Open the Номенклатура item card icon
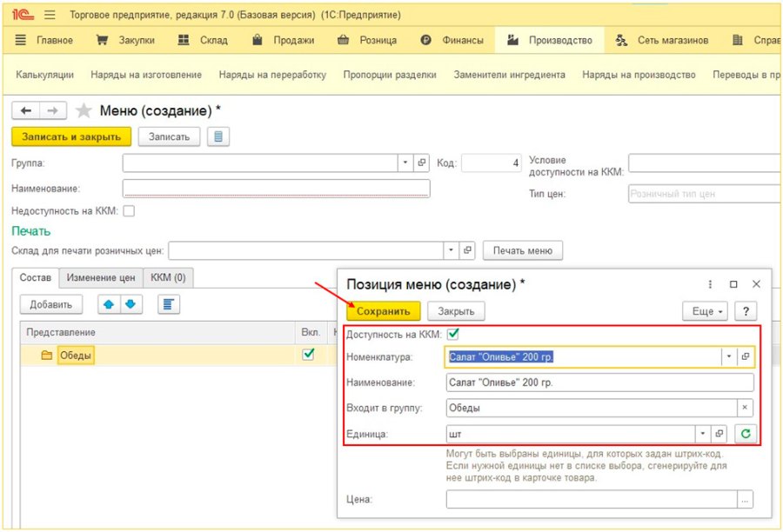Viewport: 783px width, 532px height. click(745, 356)
